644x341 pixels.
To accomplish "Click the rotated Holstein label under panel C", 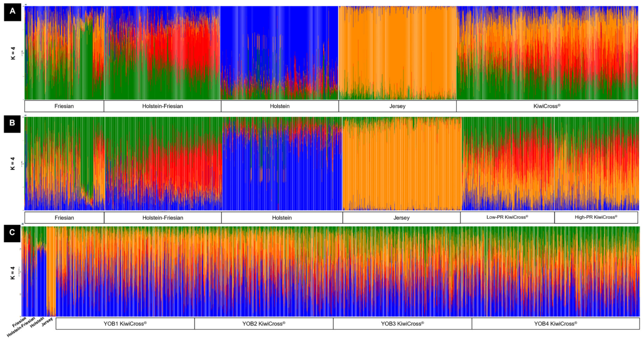I will (x=37, y=322).
